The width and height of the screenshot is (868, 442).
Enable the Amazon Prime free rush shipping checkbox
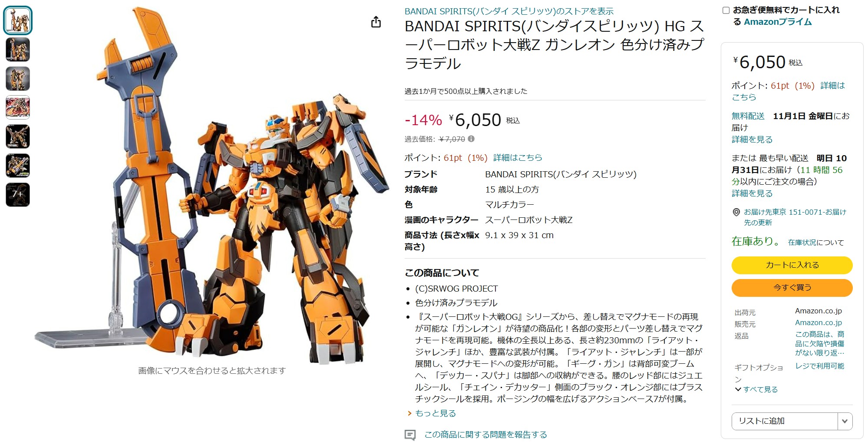click(x=726, y=10)
